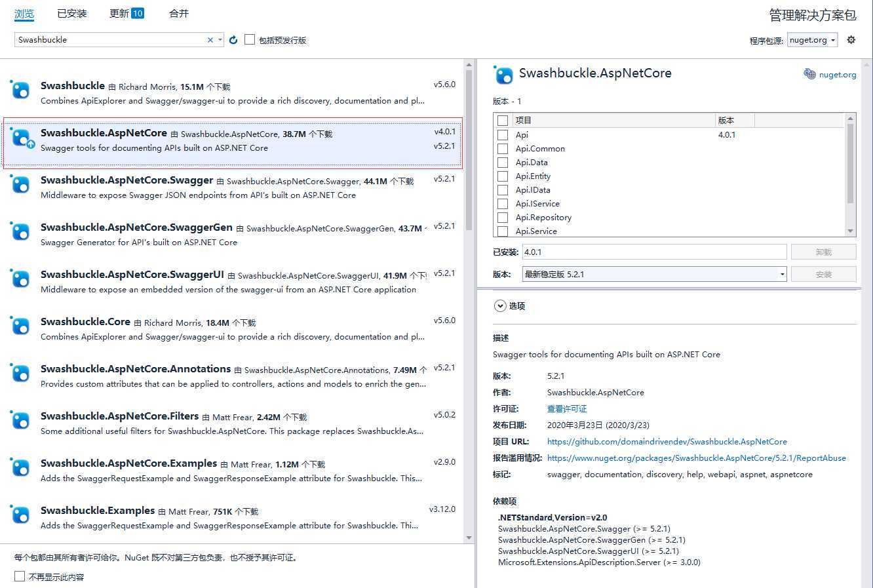Check the Api.Entity project checkbox

503,176
